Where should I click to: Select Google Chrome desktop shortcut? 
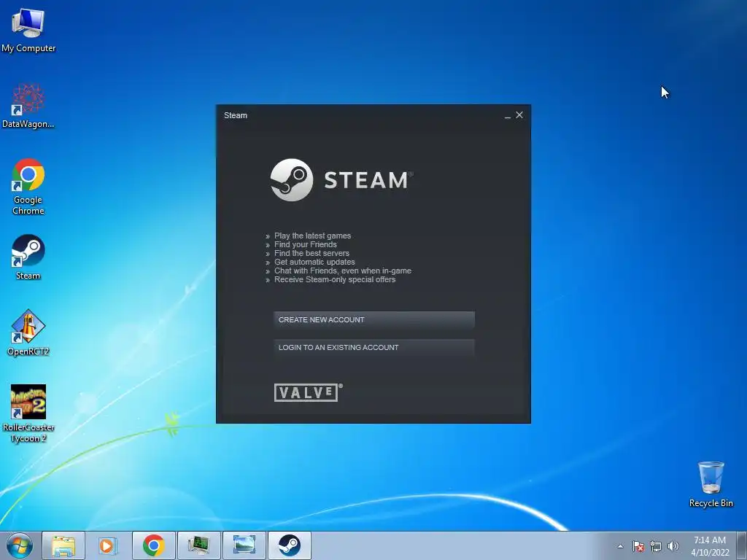pos(28,187)
